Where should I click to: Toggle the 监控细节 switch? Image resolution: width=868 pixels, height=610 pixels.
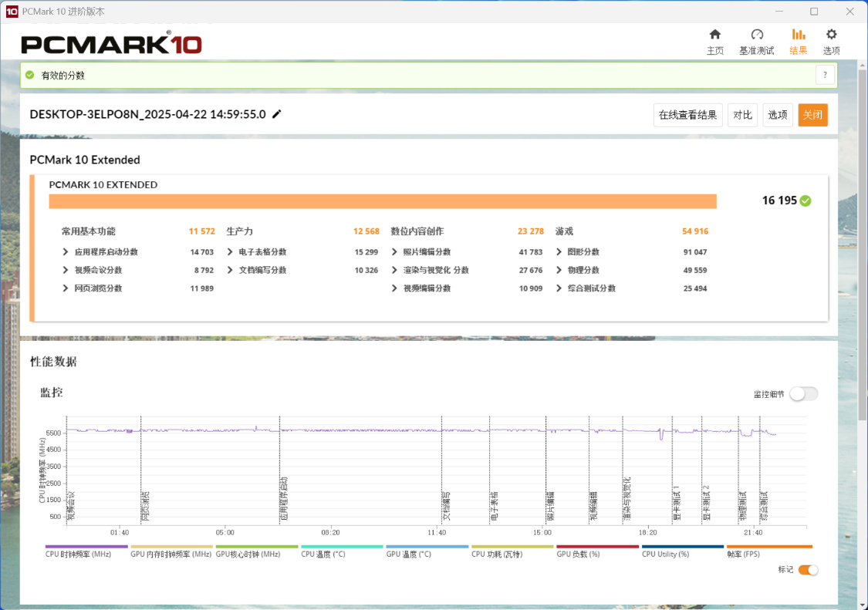[803, 394]
